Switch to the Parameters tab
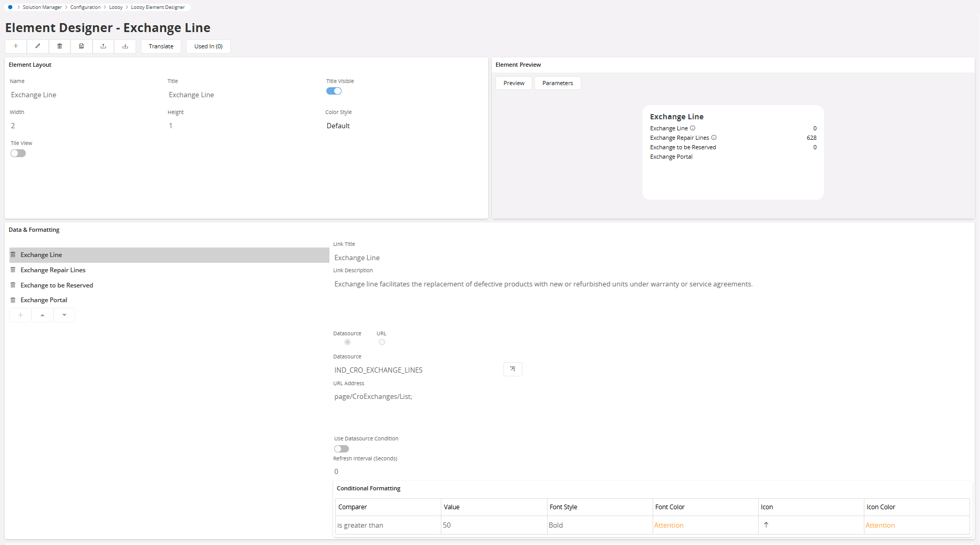Image resolution: width=980 pixels, height=545 pixels. (x=558, y=83)
